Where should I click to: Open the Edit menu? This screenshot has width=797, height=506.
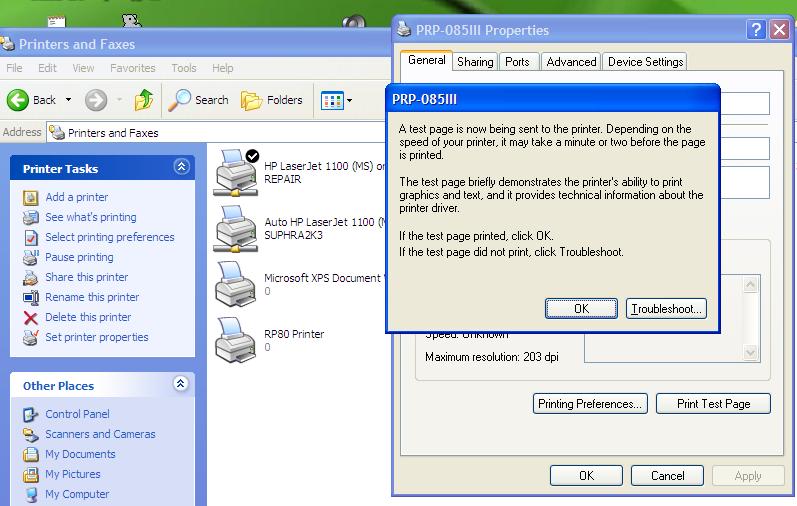[x=47, y=68]
